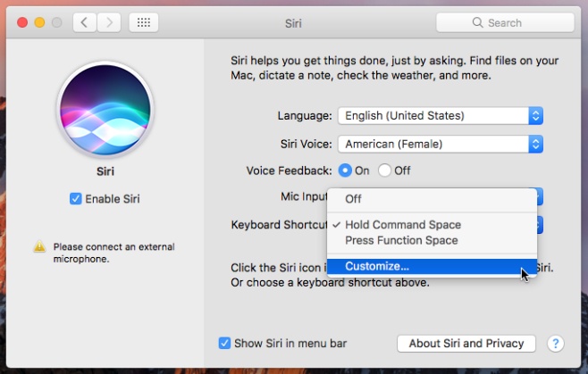Uncheck the Enable Siri checkbox
The image size is (588, 374).
75,199
